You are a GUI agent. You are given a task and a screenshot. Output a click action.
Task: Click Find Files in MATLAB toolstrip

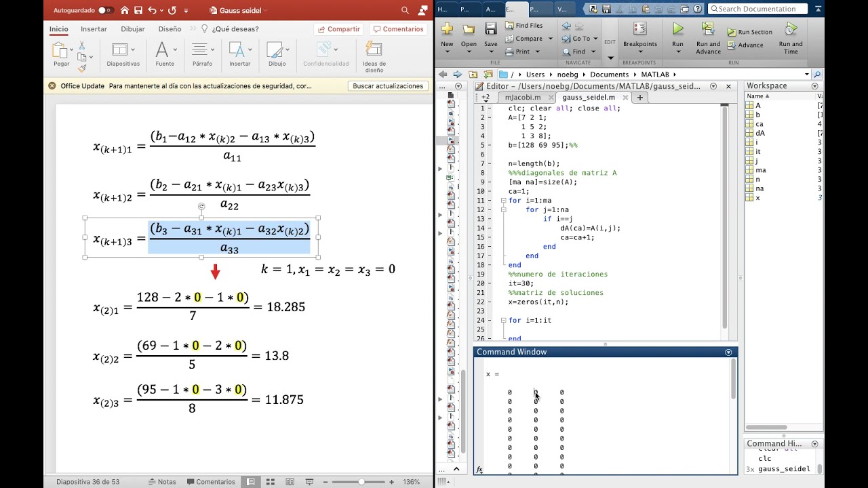pyautogui.click(x=524, y=26)
